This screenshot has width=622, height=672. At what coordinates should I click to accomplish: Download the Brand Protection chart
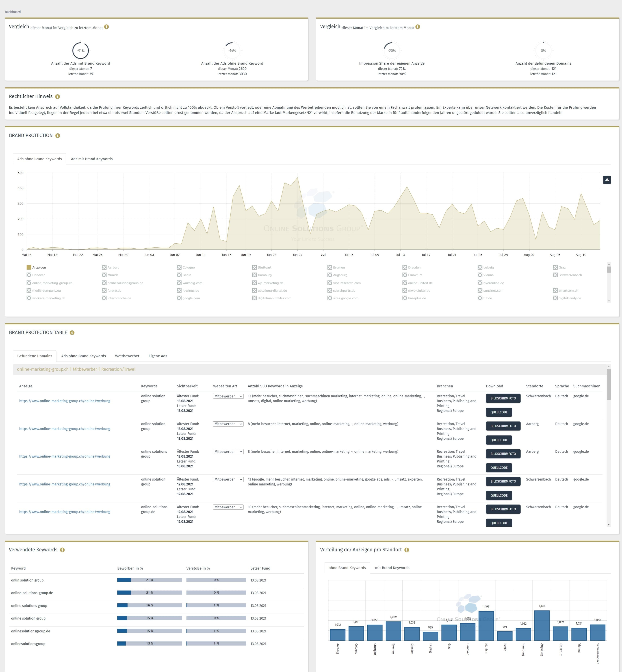pyautogui.click(x=607, y=180)
